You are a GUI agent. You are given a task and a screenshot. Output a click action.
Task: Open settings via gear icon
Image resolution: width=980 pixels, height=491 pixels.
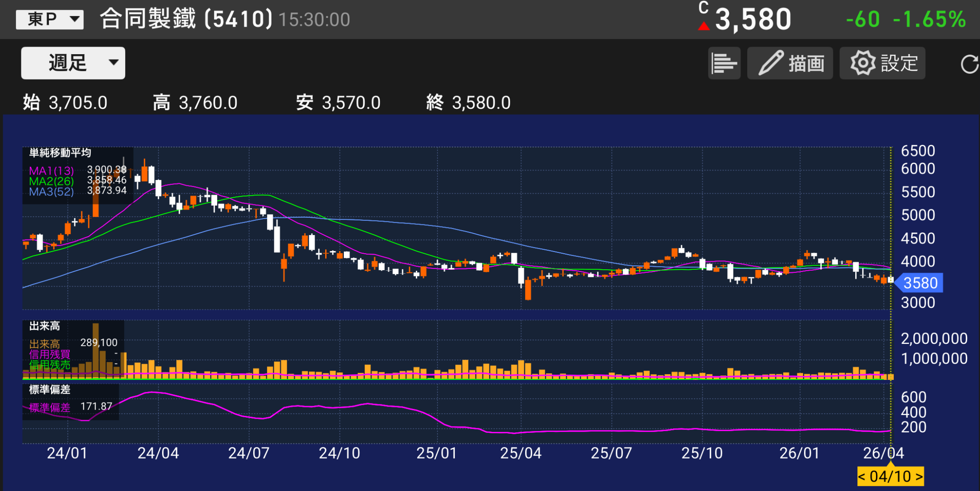[x=862, y=63]
